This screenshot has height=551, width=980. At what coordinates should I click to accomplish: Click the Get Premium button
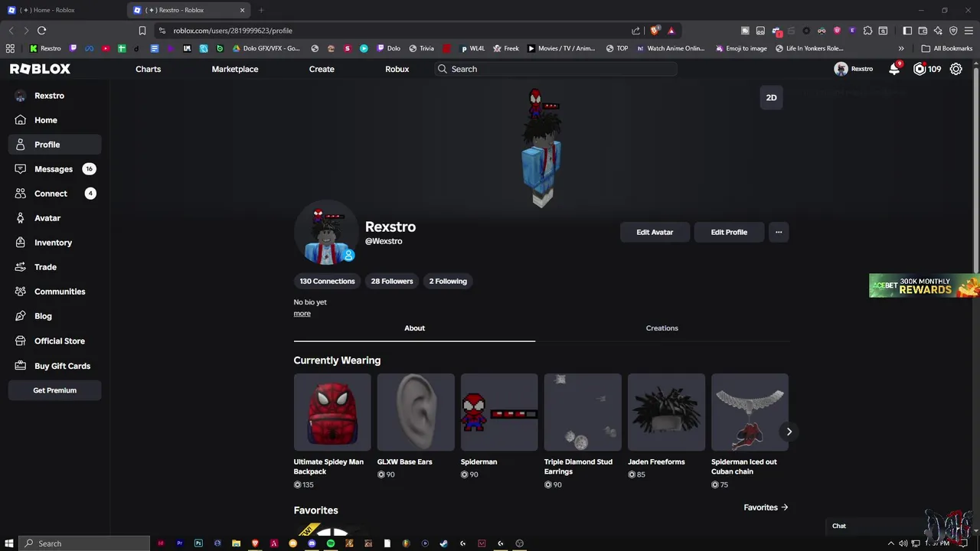pyautogui.click(x=54, y=390)
